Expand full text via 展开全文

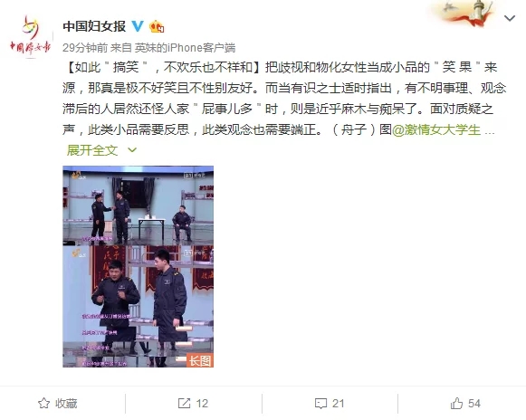[92, 150]
